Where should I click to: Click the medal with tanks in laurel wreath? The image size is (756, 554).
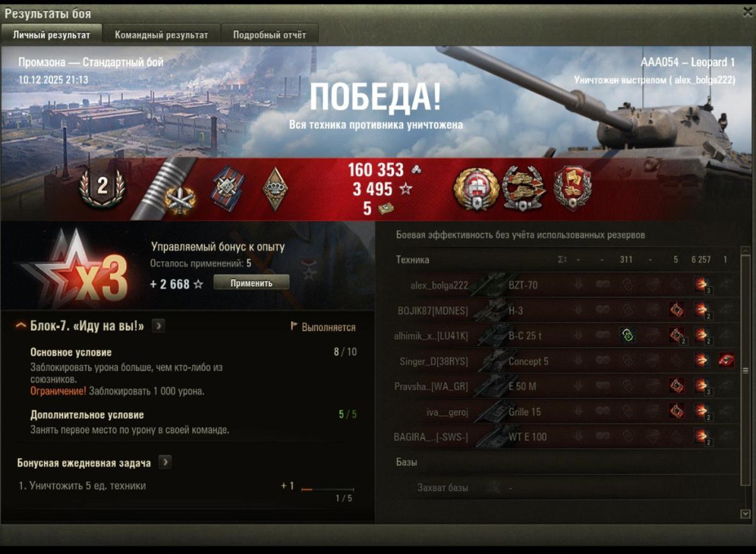pos(524,188)
